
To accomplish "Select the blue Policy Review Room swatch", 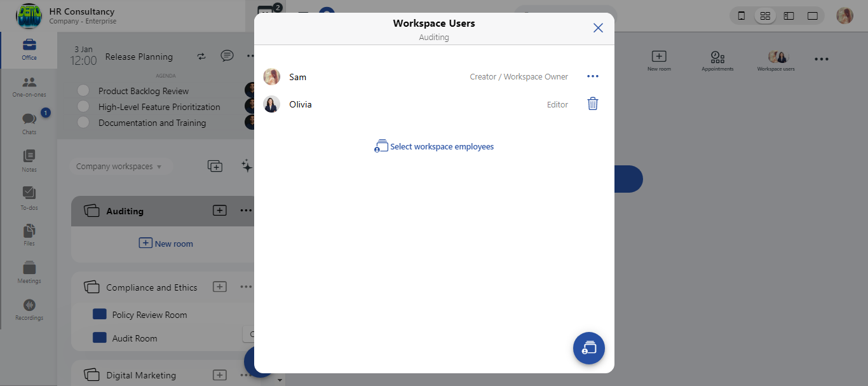I will (99, 315).
